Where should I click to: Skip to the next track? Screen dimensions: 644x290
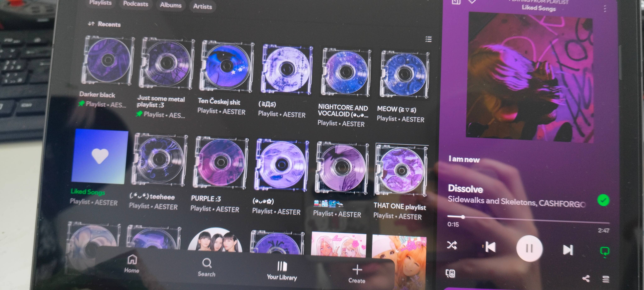(x=568, y=250)
